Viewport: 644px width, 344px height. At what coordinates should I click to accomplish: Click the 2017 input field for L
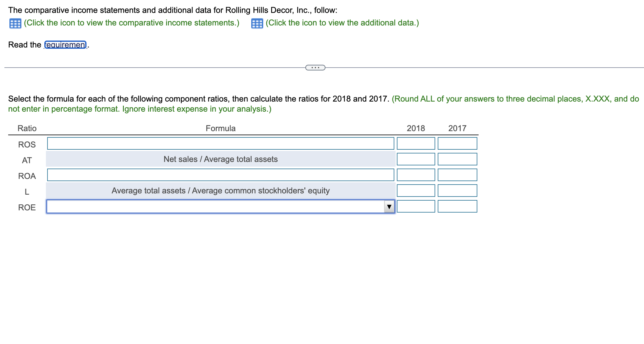[457, 191]
